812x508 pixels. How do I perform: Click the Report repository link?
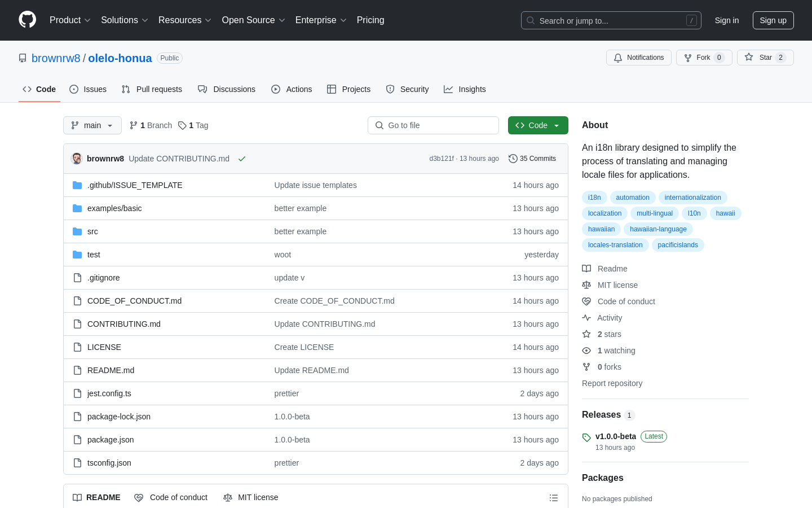612,383
